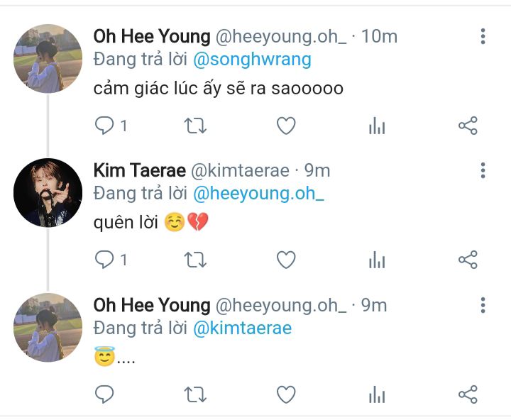Open more options on the angel emoji tweet

[483, 305]
